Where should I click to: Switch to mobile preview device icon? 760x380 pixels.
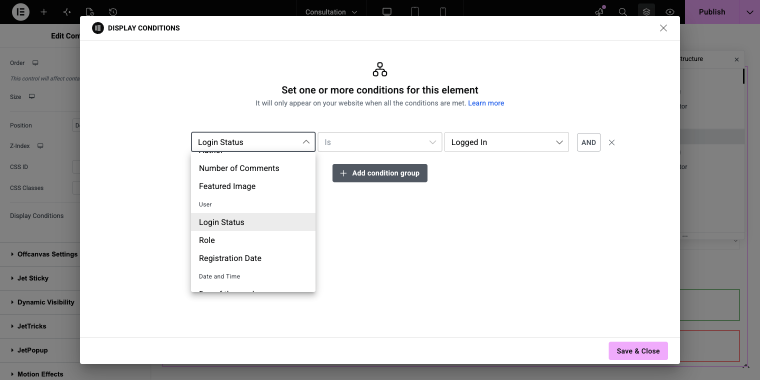pos(443,12)
